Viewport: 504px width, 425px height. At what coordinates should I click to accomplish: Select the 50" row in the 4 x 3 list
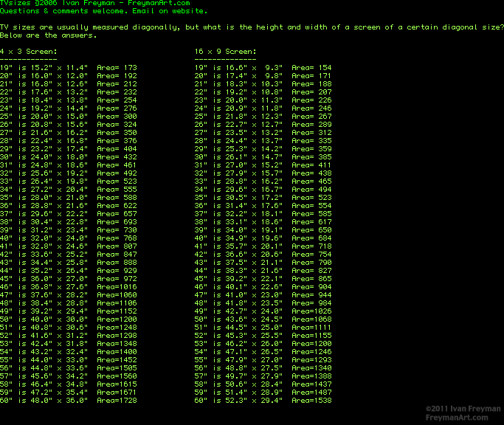[68, 319]
